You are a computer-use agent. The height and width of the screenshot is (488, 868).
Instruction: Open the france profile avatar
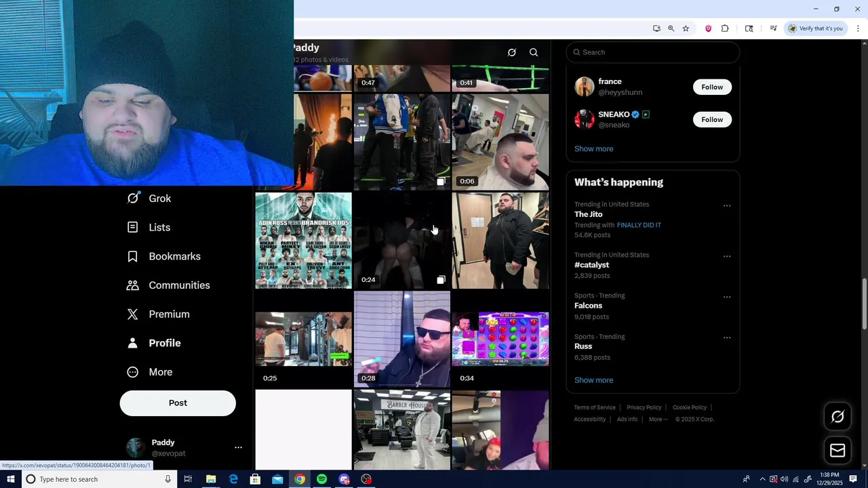pyautogui.click(x=585, y=87)
